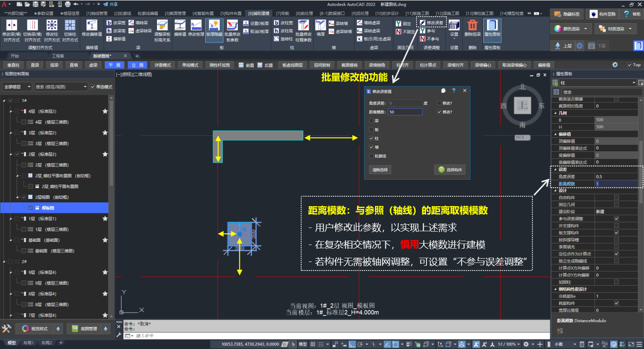Toggle the 单选模式 checkbox
The height and width of the screenshot is (349, 644).
(x=93, y=87)
